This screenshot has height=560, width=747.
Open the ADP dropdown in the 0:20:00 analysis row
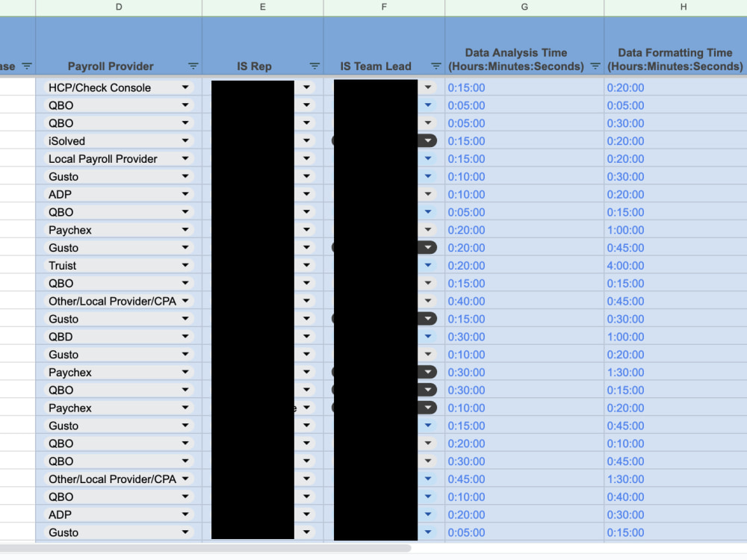[185, 514]
